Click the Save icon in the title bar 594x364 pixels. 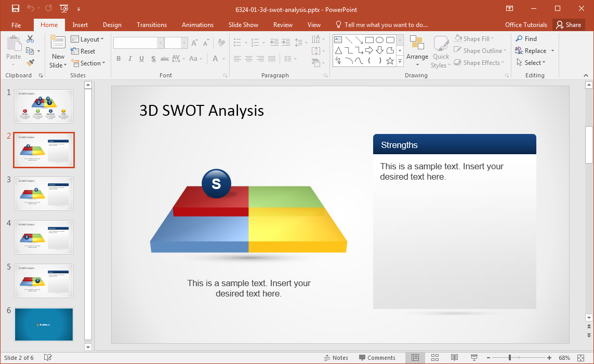[x=15, y=8]
